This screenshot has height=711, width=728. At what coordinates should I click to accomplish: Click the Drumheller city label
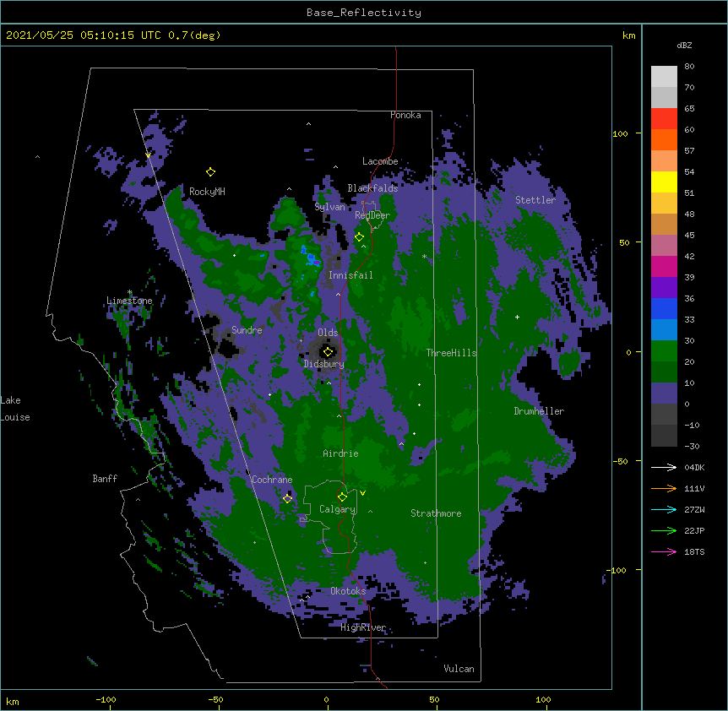(539, 411)
